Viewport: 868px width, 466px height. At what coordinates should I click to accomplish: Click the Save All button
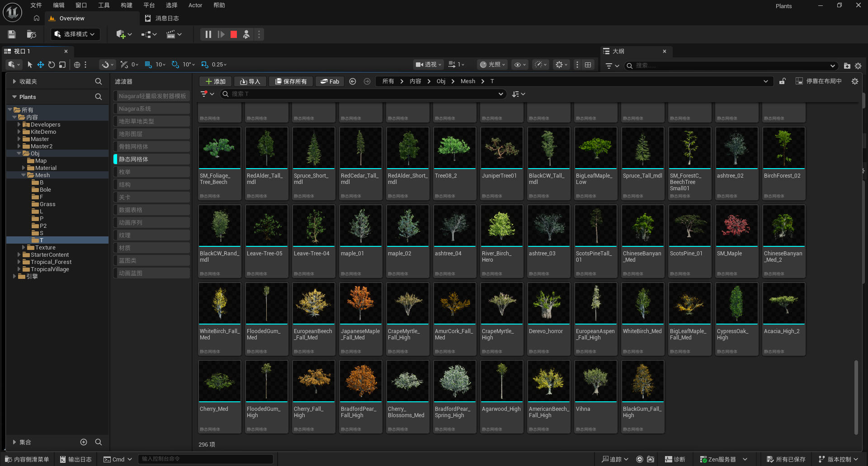pyautogui.click(x=291, y=81)
